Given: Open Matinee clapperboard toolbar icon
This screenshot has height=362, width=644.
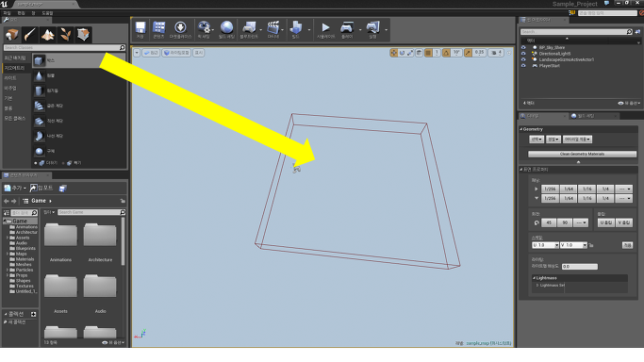Looking at the screenshot, I should point(272,27).
